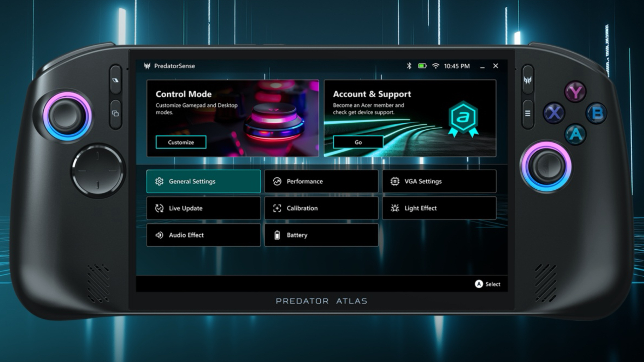The height and width of the screenshot is (362, 644).
Task: Click the right analog stick
Action: tap(546, 167)
